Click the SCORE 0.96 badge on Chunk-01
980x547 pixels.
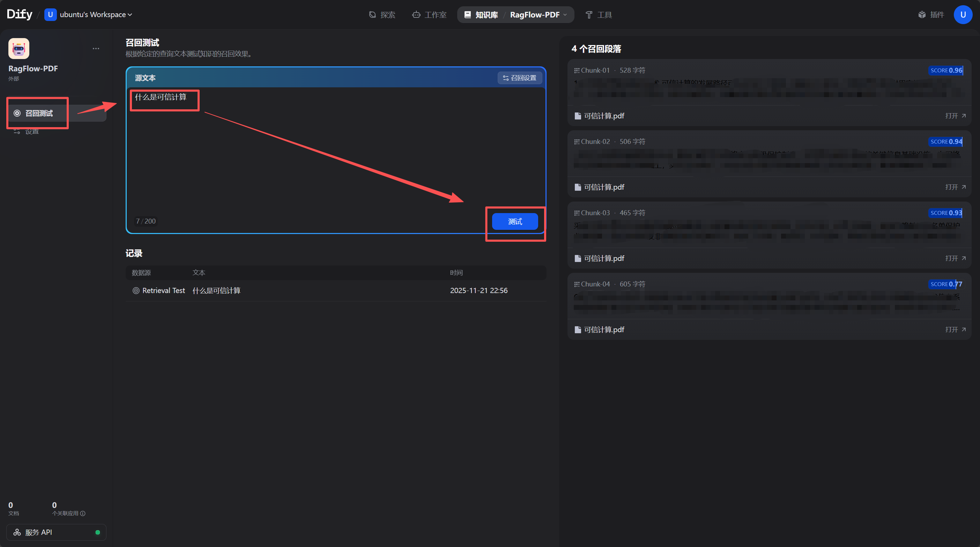[946, 70]
